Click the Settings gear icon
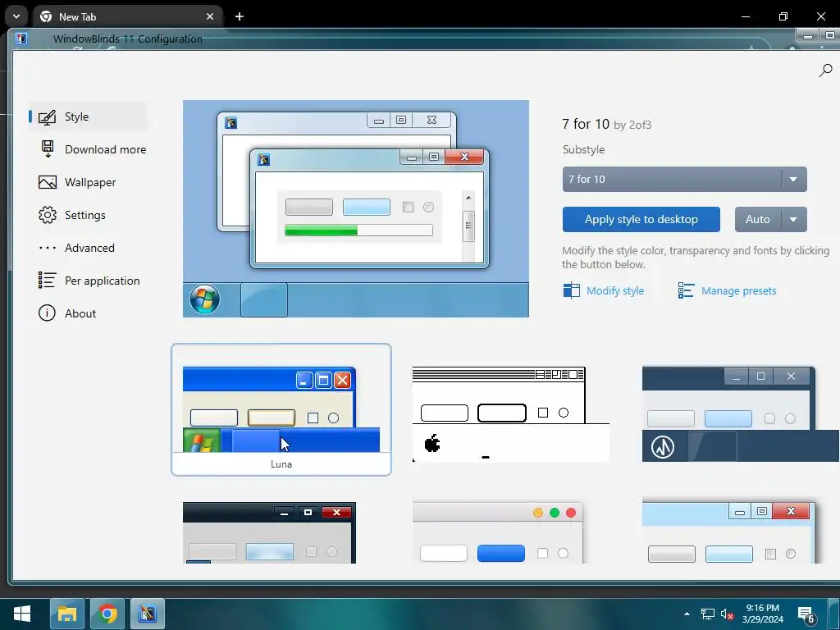Viewport: 840px width, 630px height. (x=47, y=215)
